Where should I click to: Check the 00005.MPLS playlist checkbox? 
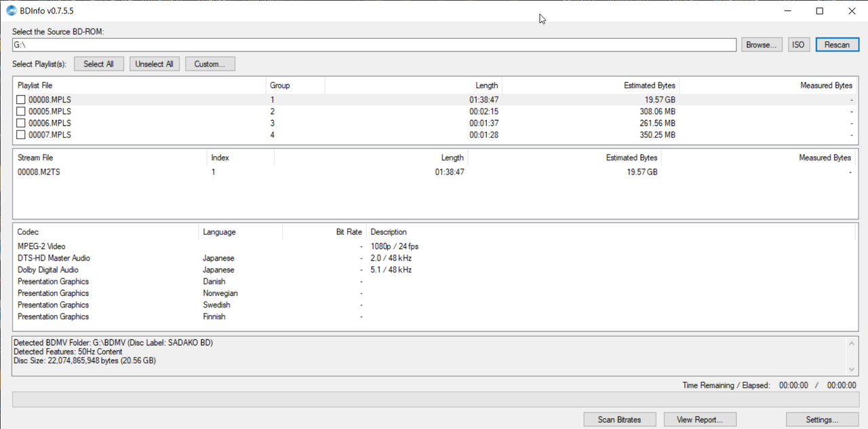tap(21, 111)
